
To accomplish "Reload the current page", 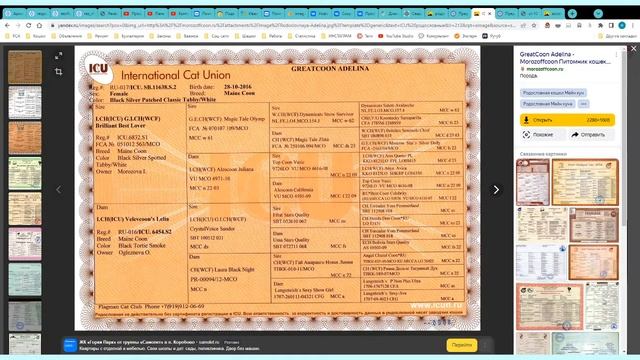I will click(29, 25).
